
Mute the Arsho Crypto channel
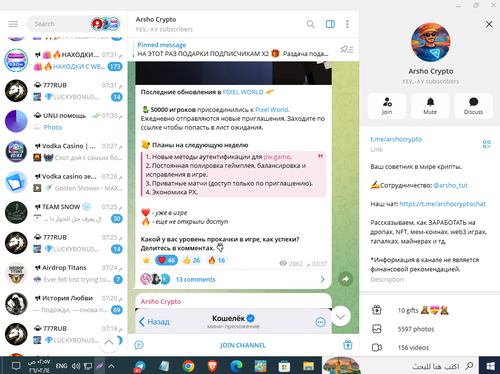[x=430, y=106]
